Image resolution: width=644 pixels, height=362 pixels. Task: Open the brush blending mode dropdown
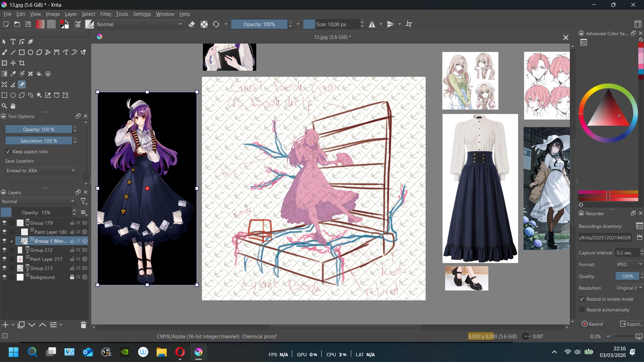coord(140,24)
